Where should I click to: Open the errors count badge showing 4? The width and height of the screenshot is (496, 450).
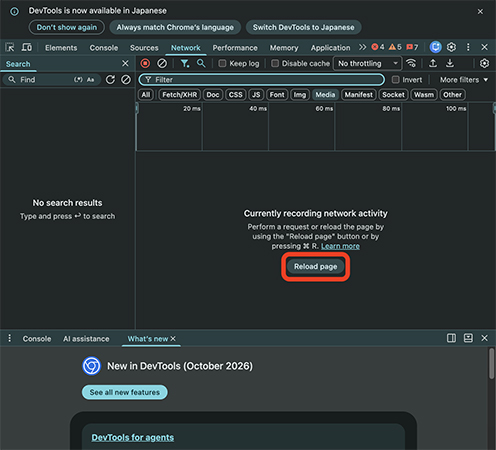[378, 47]
